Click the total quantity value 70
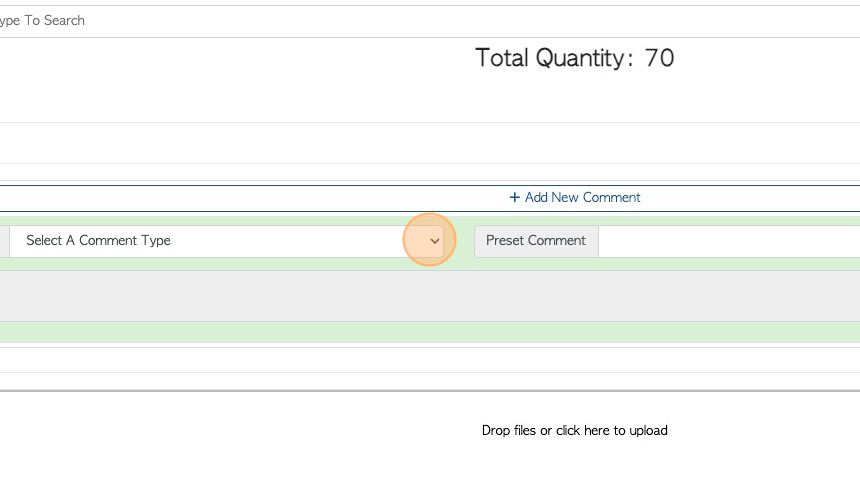 tap(659, 58)
